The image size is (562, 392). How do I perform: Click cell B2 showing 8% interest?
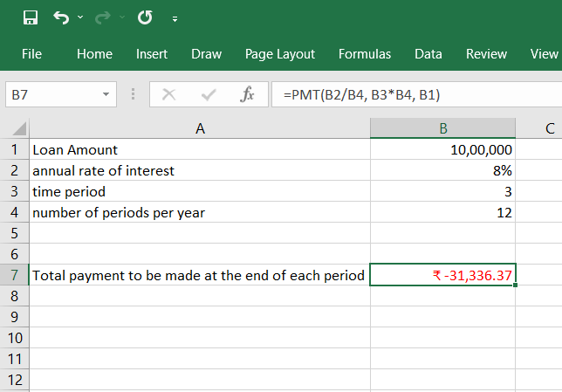pyautogui.click(x=442, y=171)
